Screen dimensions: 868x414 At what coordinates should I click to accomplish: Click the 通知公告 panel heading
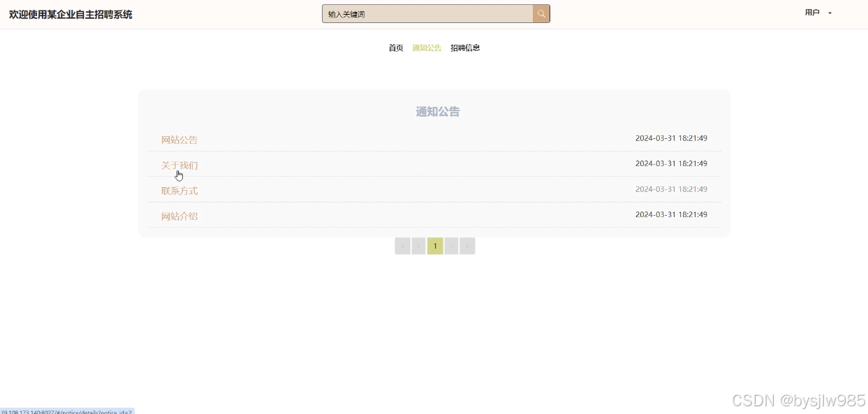click(x=438, y=112)
